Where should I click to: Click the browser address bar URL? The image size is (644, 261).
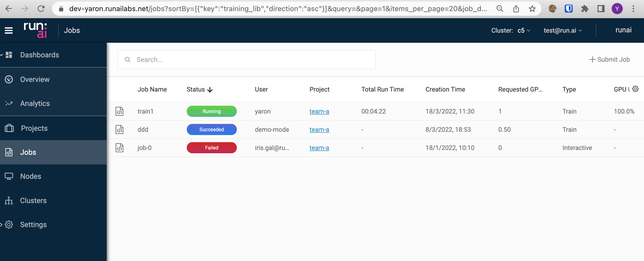278,9
